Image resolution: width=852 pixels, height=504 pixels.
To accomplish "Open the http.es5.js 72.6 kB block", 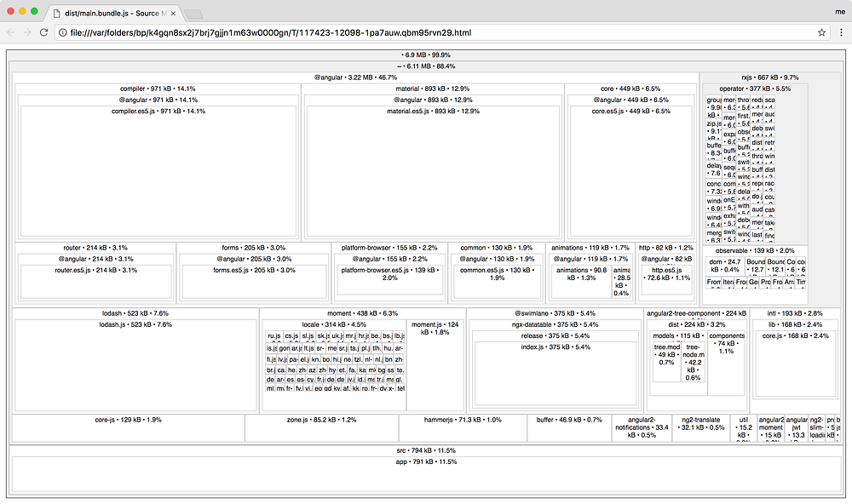I will pyautogui.click(x=666, y=280).
